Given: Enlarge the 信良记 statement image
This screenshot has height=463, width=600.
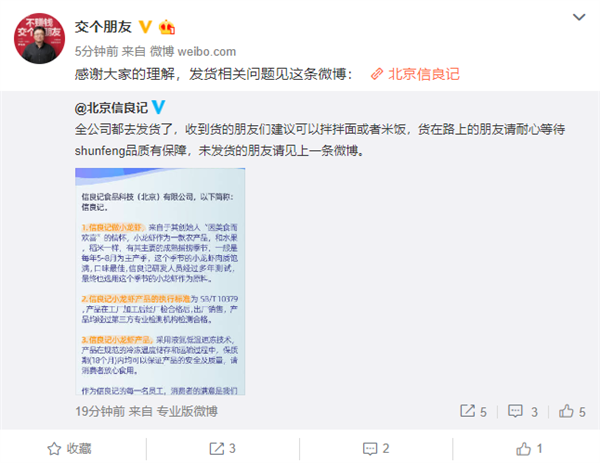Looking at the screenshot, I should point(160,281).
